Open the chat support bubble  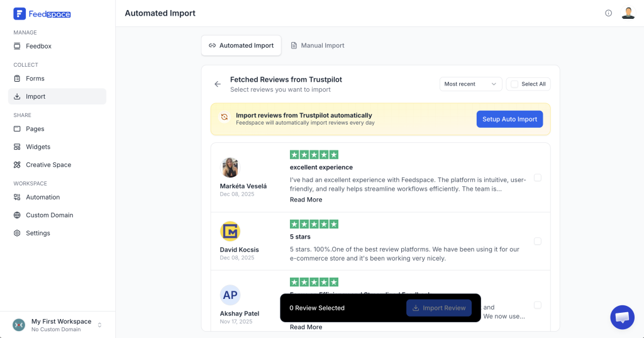click(622, 317)
